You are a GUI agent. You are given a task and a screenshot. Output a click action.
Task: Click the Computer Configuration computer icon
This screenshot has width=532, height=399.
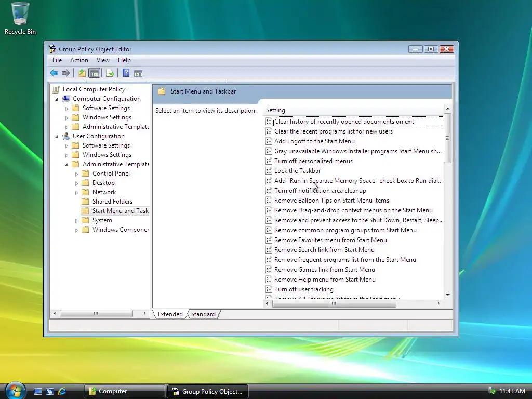point(66,99)
